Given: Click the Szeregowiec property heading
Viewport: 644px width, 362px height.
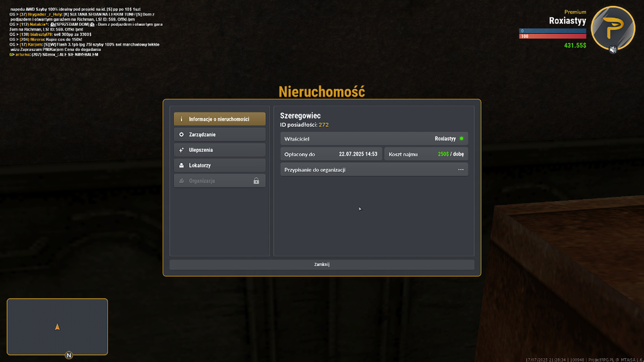Looking at the screenshot, I should point(300,116).
